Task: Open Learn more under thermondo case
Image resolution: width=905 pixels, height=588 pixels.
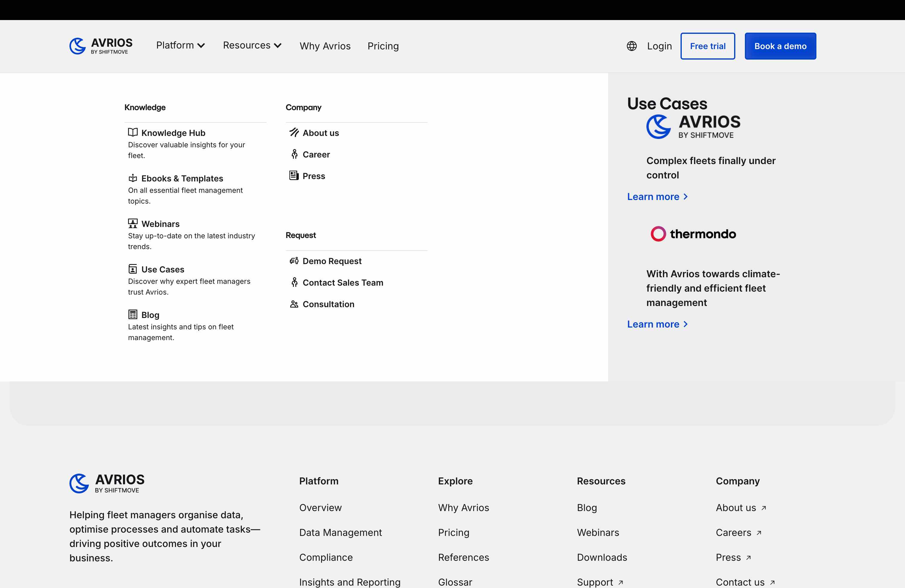Action: 657,324
